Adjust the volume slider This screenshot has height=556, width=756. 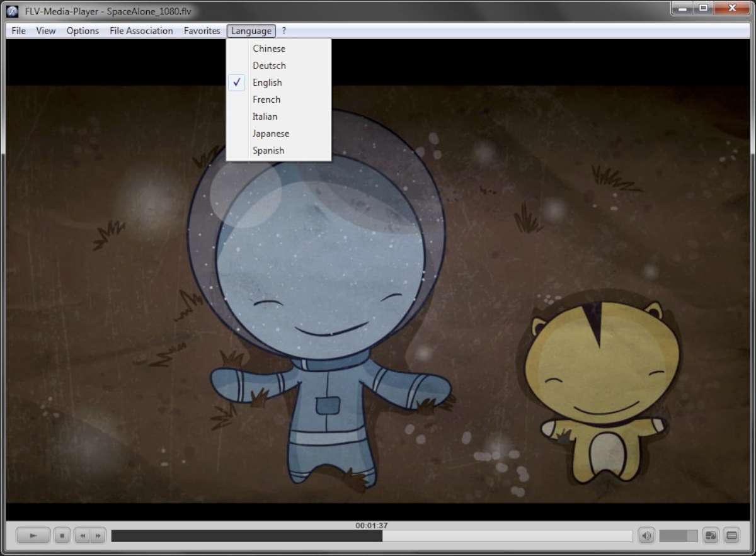678,536
